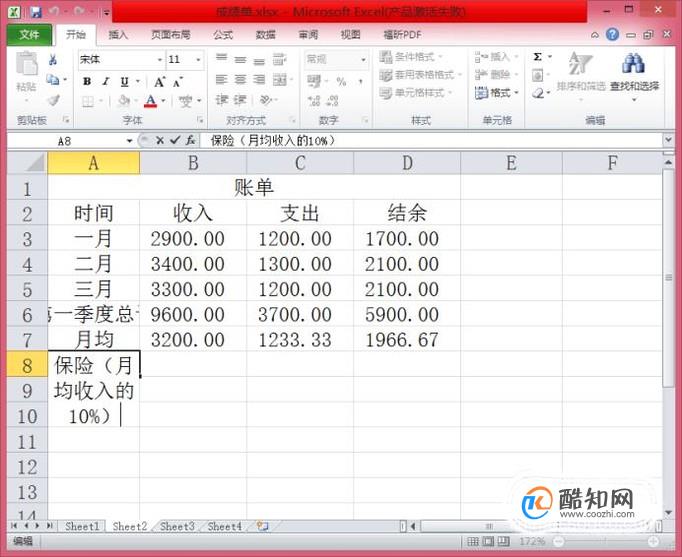Open the 格式 cell format menu

496,93
